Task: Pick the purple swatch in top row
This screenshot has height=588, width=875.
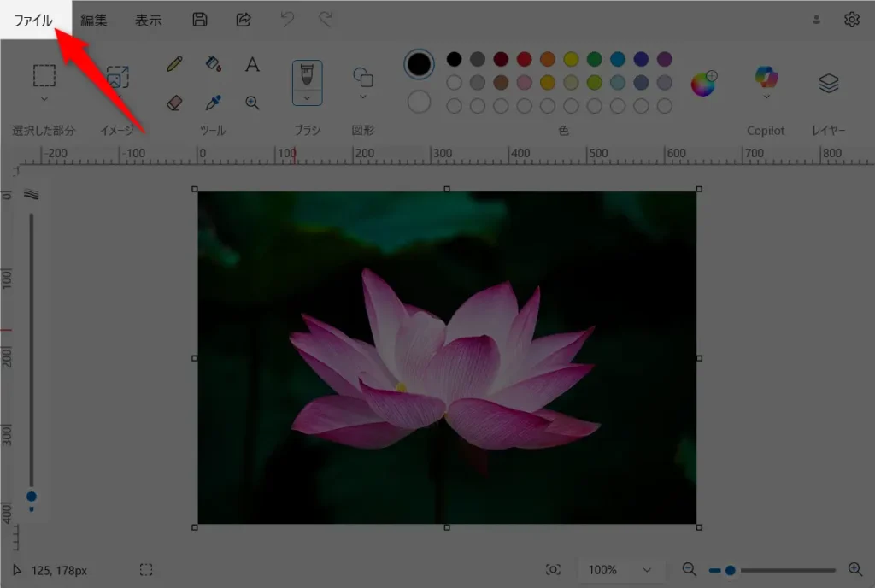Action: 665,59
